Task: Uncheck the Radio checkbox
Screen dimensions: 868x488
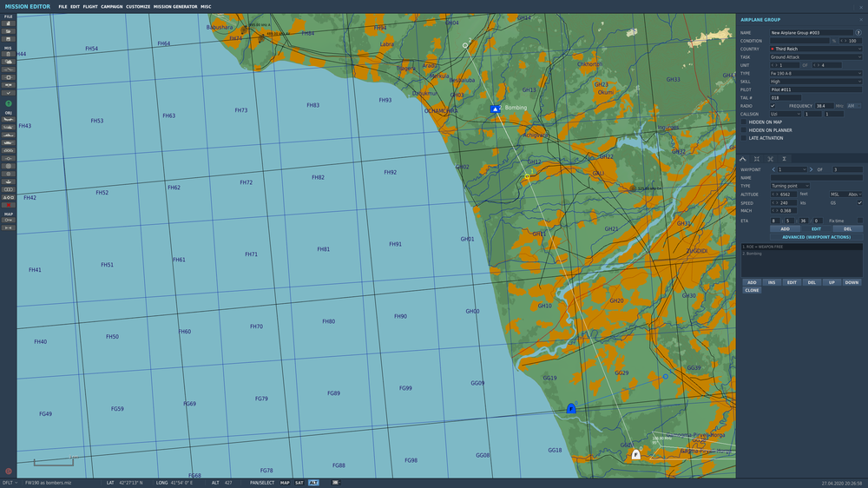Action: coord(773,106)
